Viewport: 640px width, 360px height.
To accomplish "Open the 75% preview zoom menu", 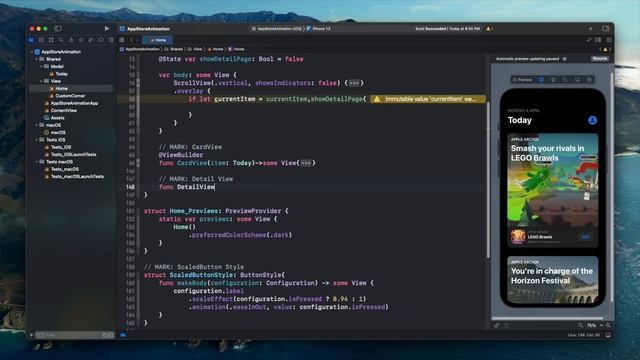I will [594, 326].
